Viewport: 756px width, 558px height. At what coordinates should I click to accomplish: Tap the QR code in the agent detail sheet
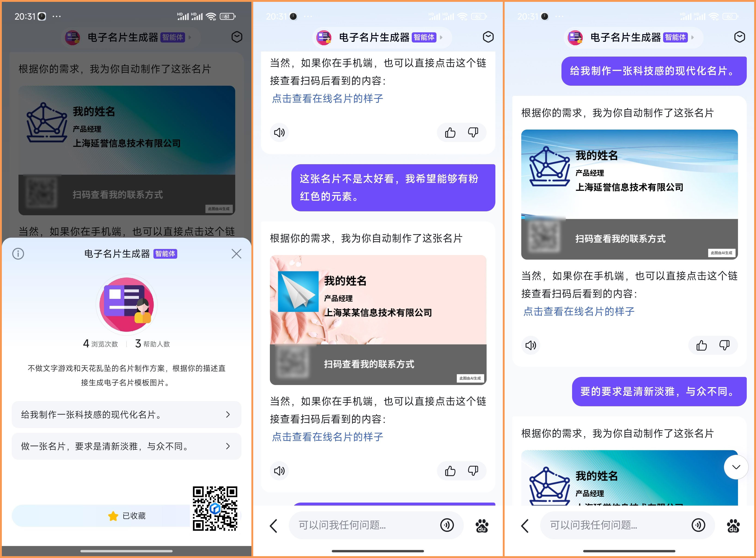(215, 508)
